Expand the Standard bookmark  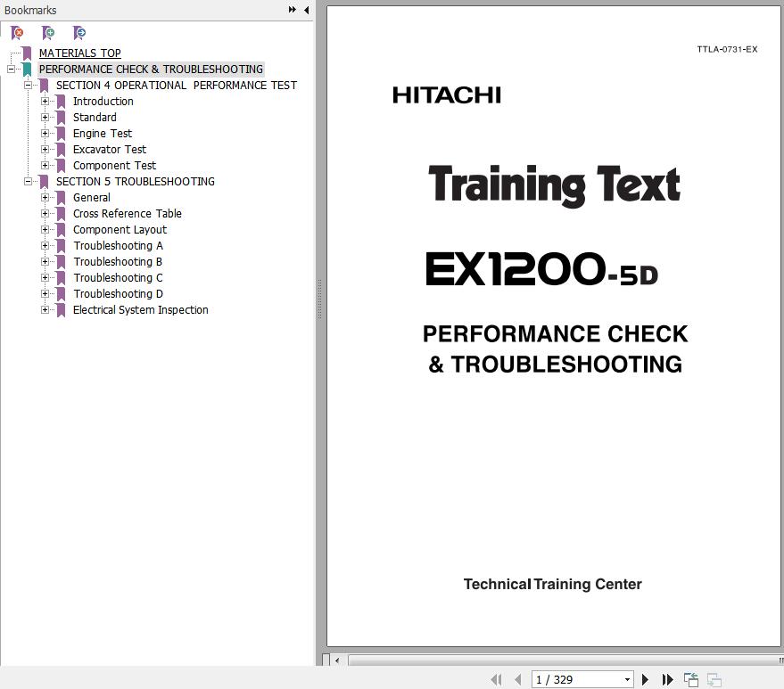(x=45, y=117)
